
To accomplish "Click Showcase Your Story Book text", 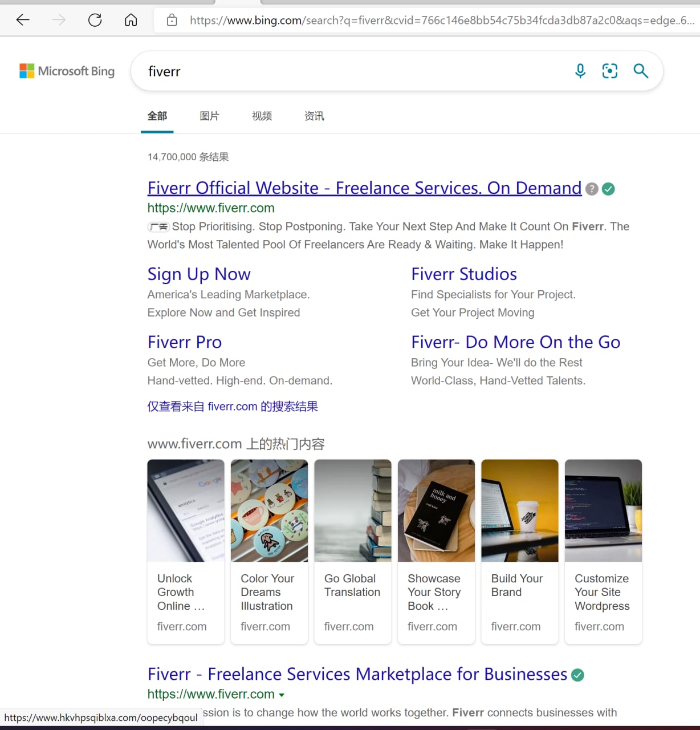I will [434, 592].
